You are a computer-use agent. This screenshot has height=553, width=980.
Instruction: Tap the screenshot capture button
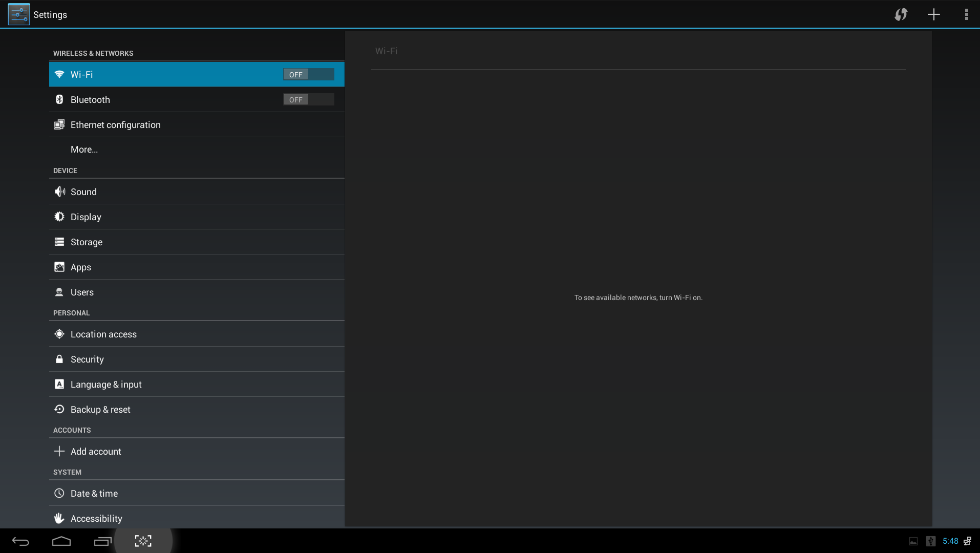[143, 541]
